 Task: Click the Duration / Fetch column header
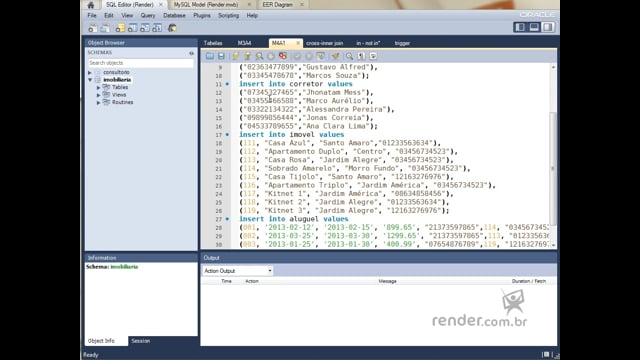(x=529, y=281)
